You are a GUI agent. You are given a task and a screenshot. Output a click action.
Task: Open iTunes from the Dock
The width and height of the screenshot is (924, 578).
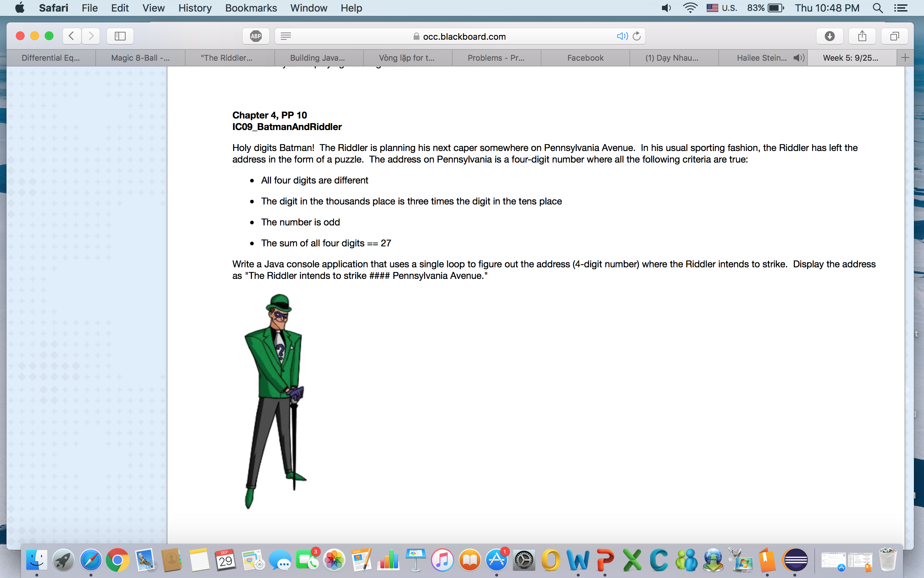point(442,560)
